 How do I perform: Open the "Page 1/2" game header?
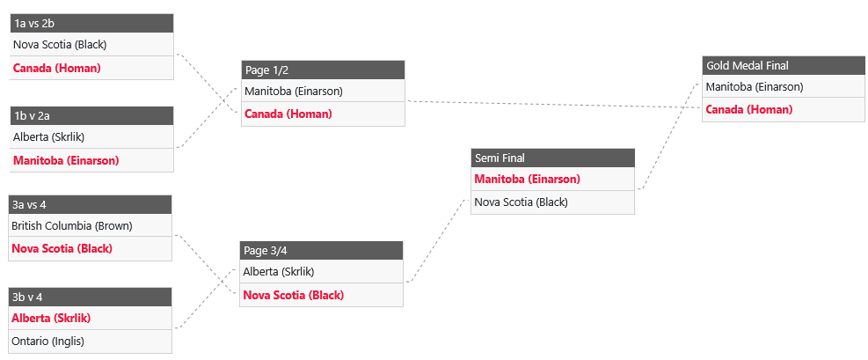click(323, 70)
